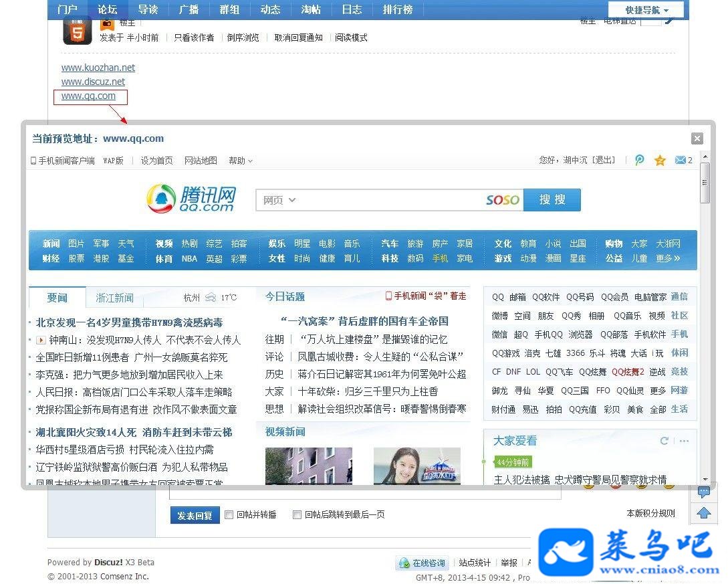Image resolution: width=728 pixels, height=584 pixels.
Task: Open the 新闻 channel in blue bar
Action: (x=51, y=244)
